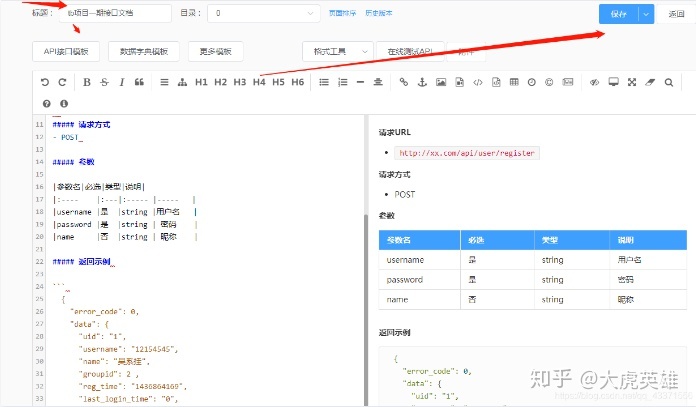Click the page break icon
The width and height of the screenshot is (696, 407).
[378, 82]
